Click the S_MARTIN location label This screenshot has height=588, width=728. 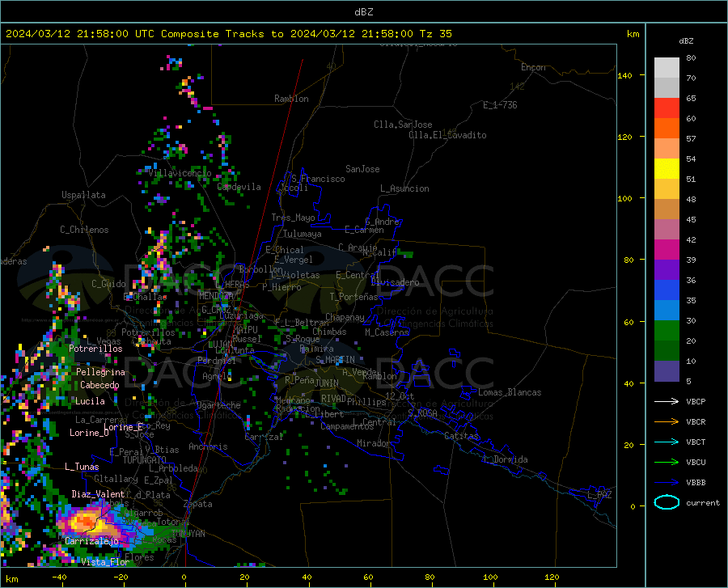click(335, 360)
